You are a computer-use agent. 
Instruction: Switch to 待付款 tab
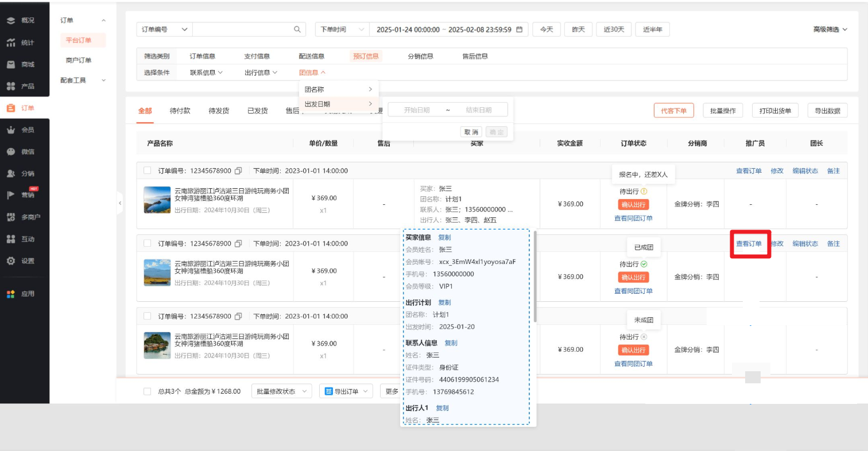(180, 111)
